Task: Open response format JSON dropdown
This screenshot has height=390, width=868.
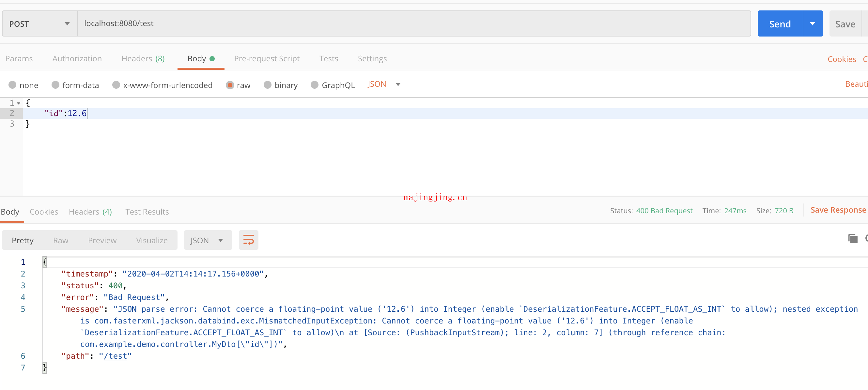Action: 208,240
